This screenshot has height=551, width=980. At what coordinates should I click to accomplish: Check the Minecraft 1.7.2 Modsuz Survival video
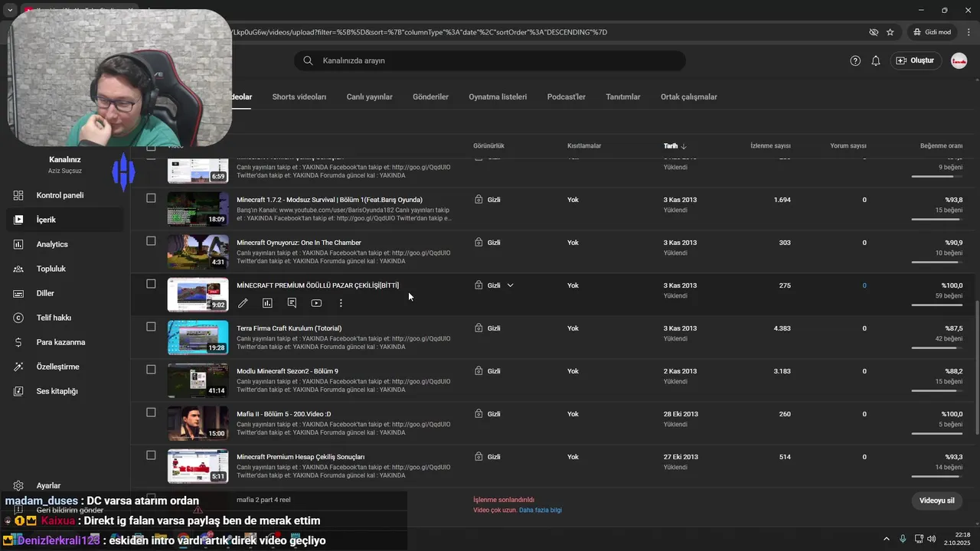[151, 198]
